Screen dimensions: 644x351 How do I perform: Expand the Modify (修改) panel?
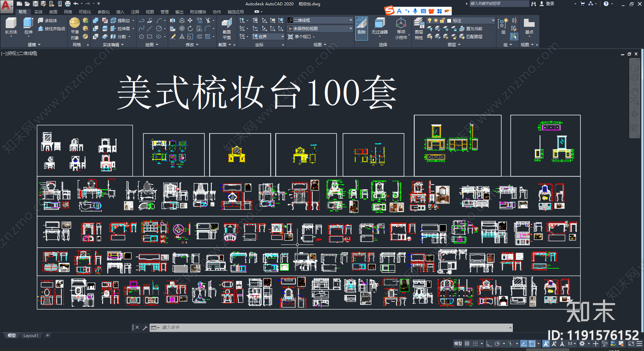pyautogui.click(x=192, y=45)
